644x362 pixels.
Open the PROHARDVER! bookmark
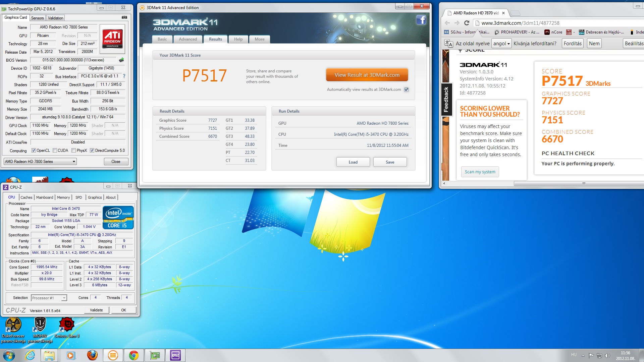[517, 32]
